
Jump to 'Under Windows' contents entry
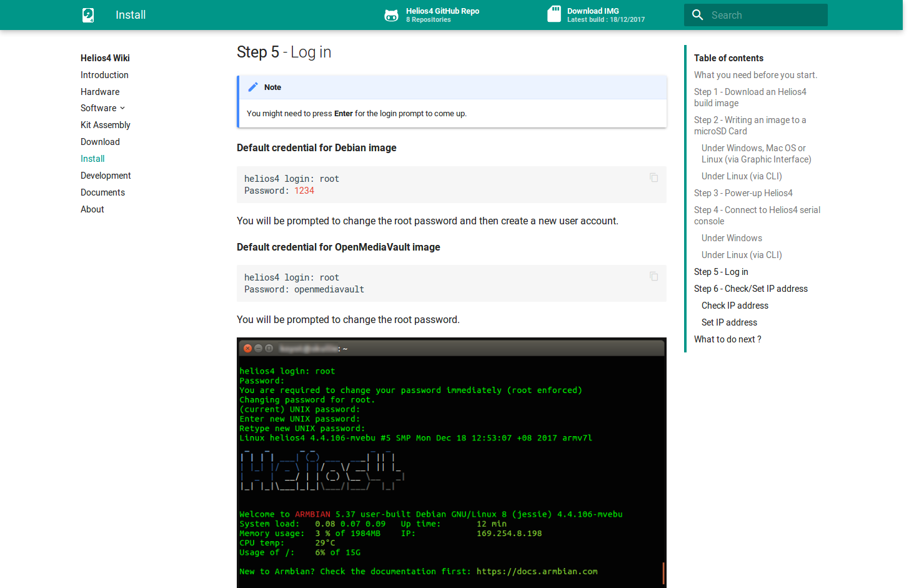pos(732,238)
